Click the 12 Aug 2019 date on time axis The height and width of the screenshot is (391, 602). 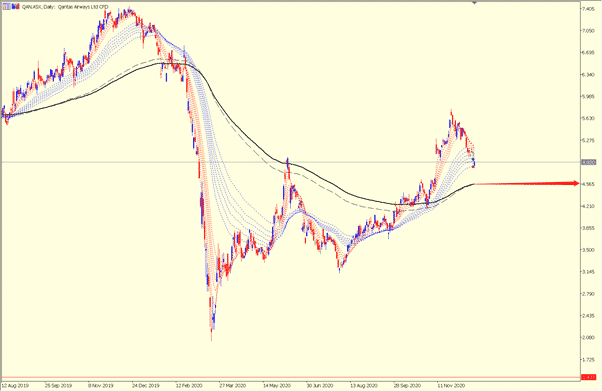tap(15, 385)
